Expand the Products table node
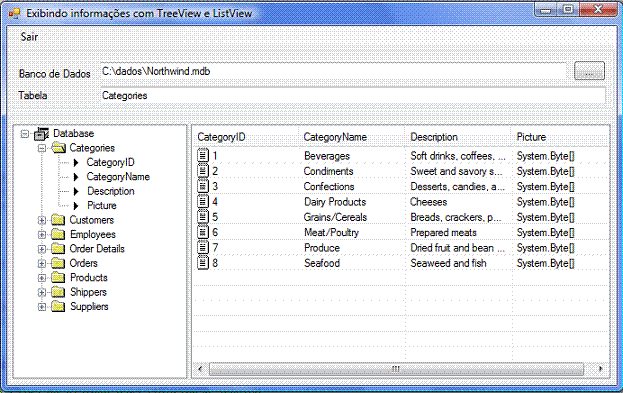The height and width of the screenshot is (393, 623). tap(42, 278)
